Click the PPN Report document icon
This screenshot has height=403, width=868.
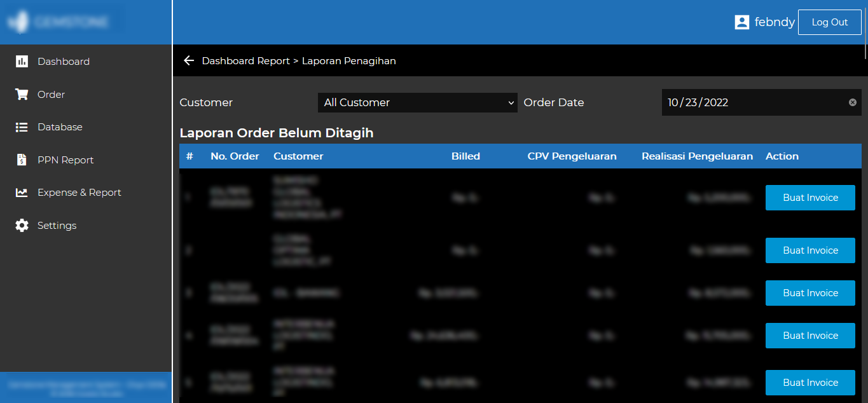point(22,160)
